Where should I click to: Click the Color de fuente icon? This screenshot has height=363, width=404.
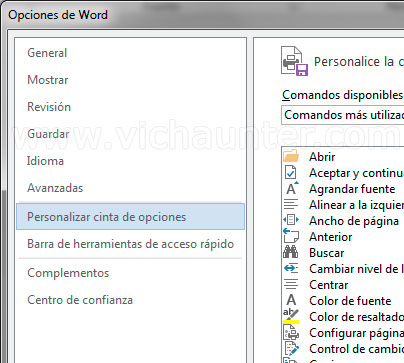(291, 300)
